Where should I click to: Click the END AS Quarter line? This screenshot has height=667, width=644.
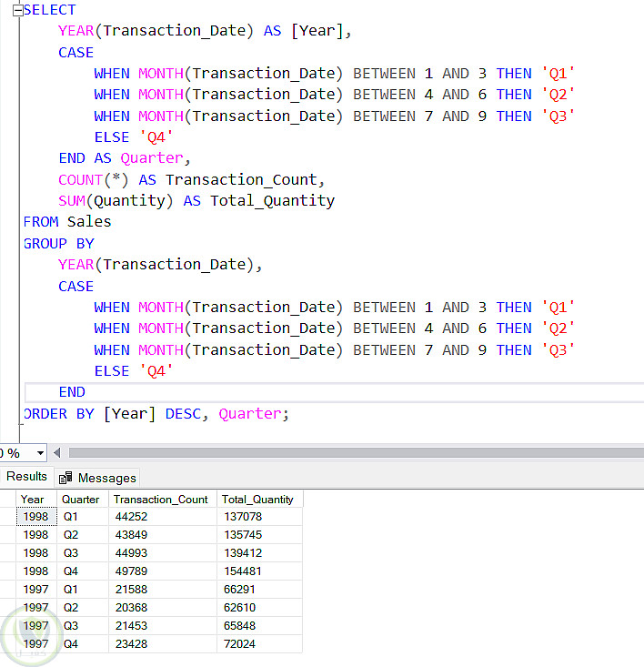click(x=125, y=158)
